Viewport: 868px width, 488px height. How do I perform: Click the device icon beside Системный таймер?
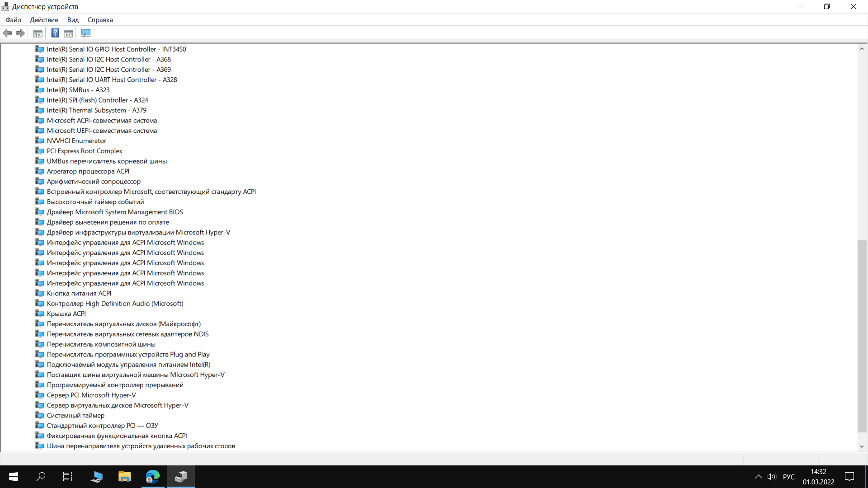[x=40, y=415]
